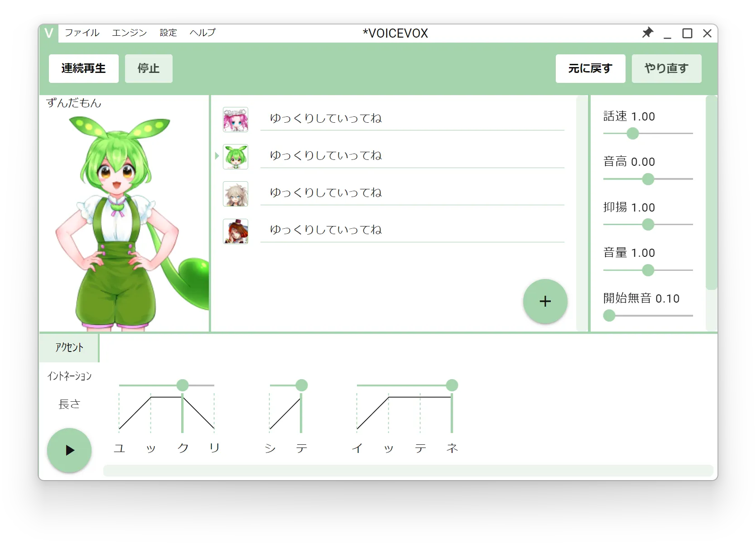Pin the window with the pushpin icon
Viewport: 756px width, 544px height.
click(x=648, y=33)
